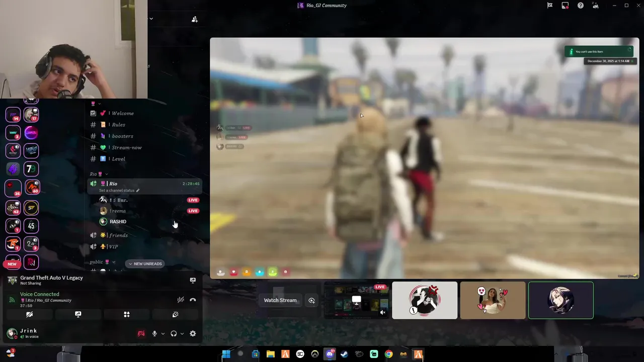
Task: Toggle noise suppression in the Voice Connected row
Action: coord(181,300)
